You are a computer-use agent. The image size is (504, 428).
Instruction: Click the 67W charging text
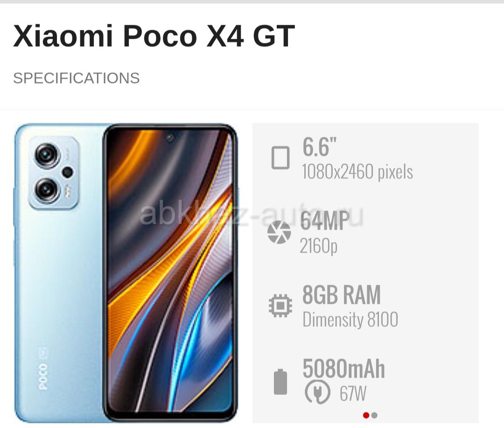tap(353, 393)
